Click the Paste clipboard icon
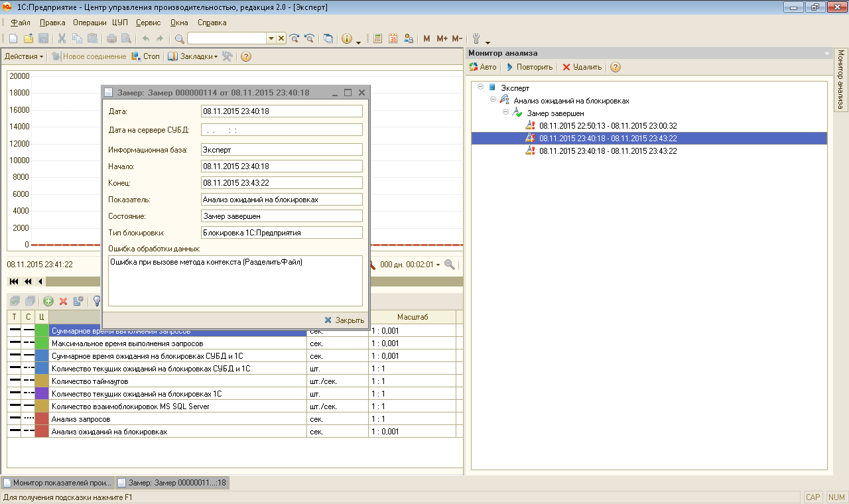This screenshot has height=504, width=849. 92,38
